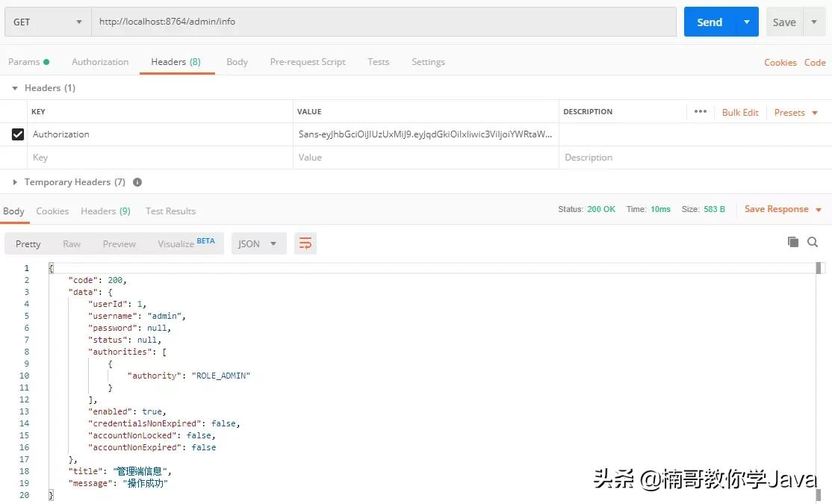Collapse the Headers (1) section

14,87
